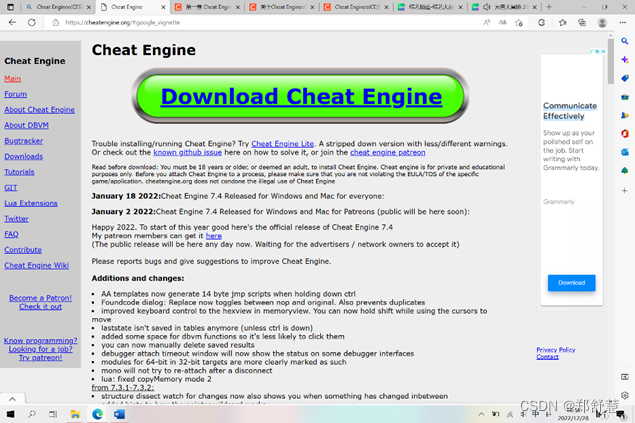
Task: Add a sidebar app with plus icon
Action: click(x=624, y=190)
